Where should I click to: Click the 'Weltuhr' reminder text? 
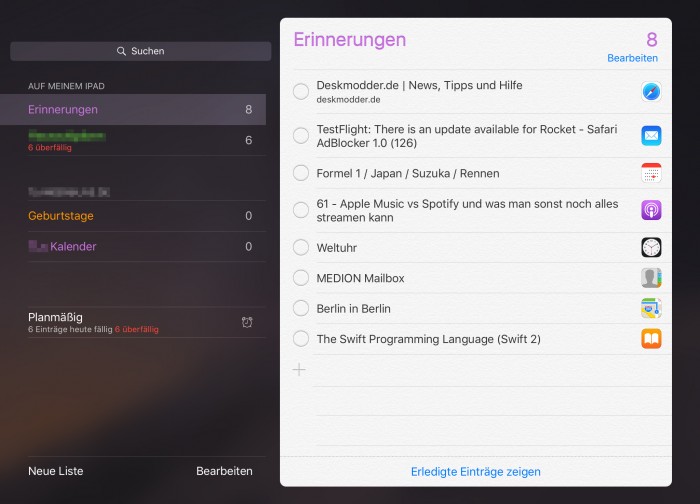point(337,248)
